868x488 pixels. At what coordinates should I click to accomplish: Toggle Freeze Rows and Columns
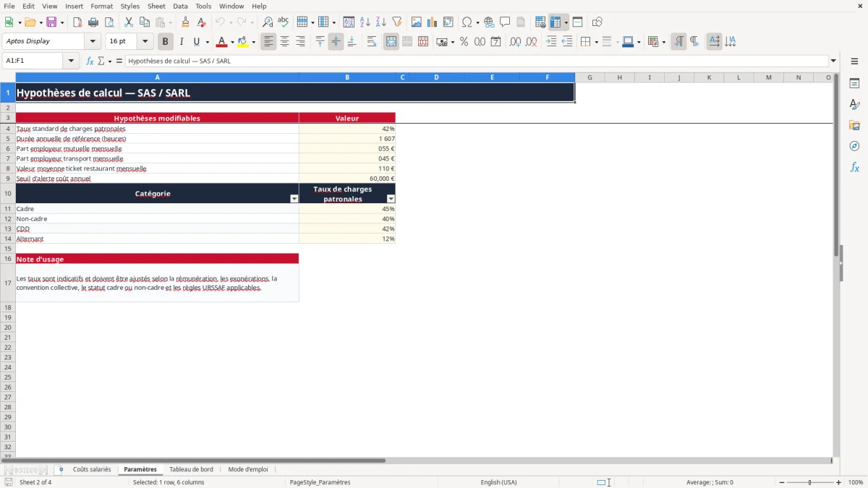point(556,22)
